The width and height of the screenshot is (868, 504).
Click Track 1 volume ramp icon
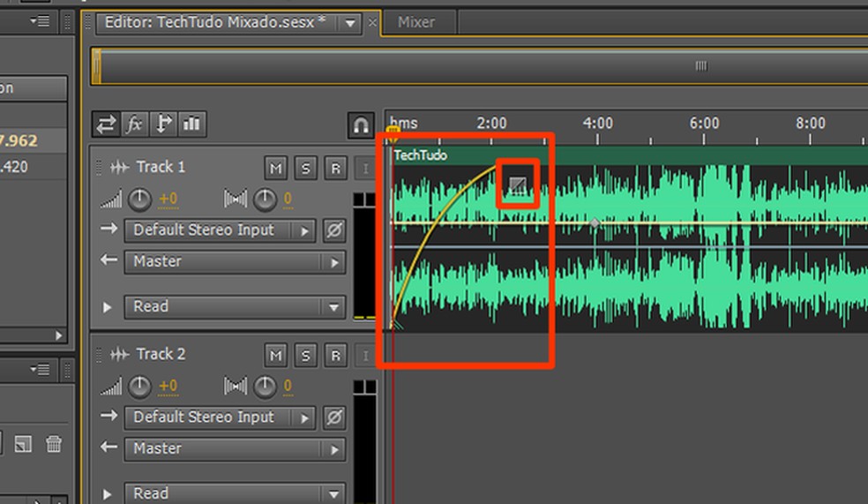tap(111, 199)
